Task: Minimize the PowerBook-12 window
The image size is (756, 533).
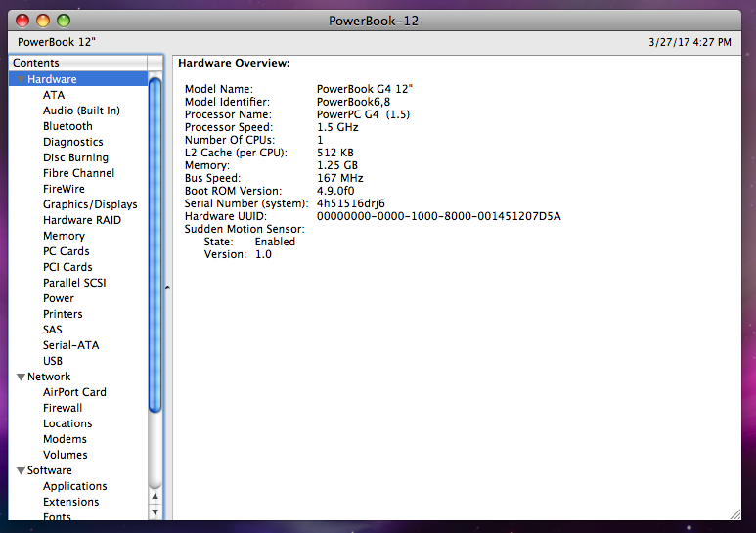Action: (x=43, y=21)
